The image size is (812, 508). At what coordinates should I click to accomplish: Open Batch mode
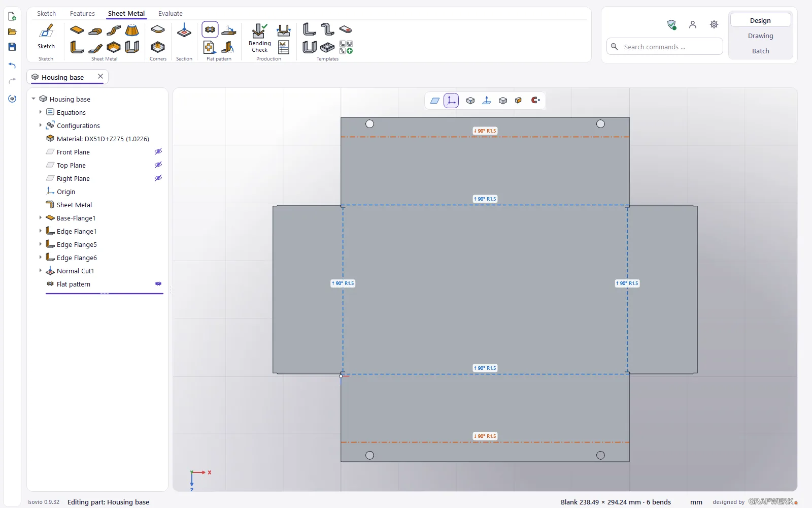click(x=760, y=51)
